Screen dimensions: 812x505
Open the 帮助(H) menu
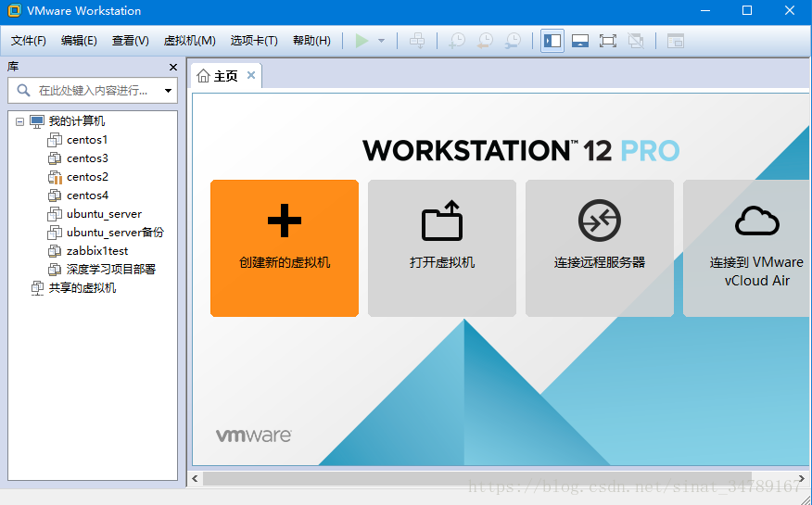coord(311,41)
